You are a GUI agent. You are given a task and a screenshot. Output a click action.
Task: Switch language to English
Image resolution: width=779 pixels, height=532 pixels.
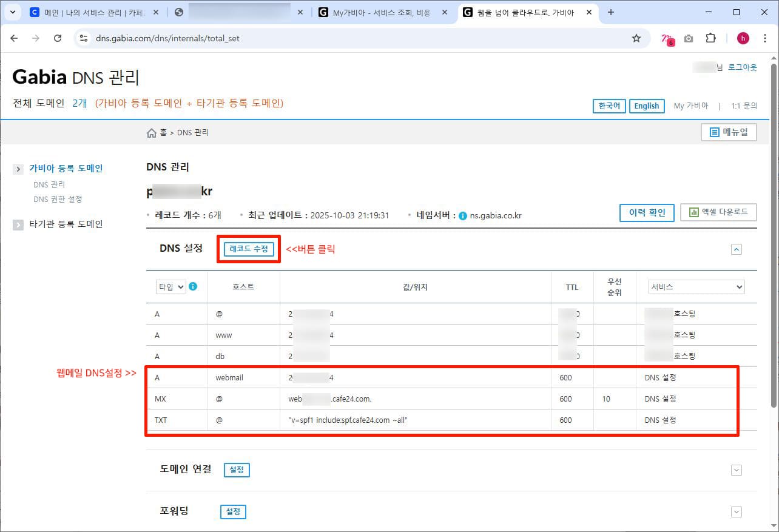(x=647, y=106)
